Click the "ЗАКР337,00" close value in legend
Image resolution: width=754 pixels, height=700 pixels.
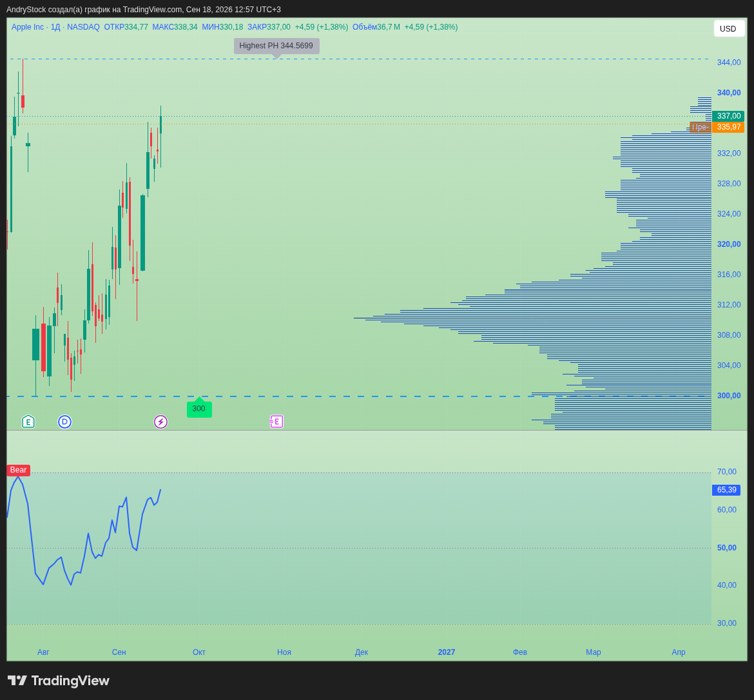(x=269, y=27)
